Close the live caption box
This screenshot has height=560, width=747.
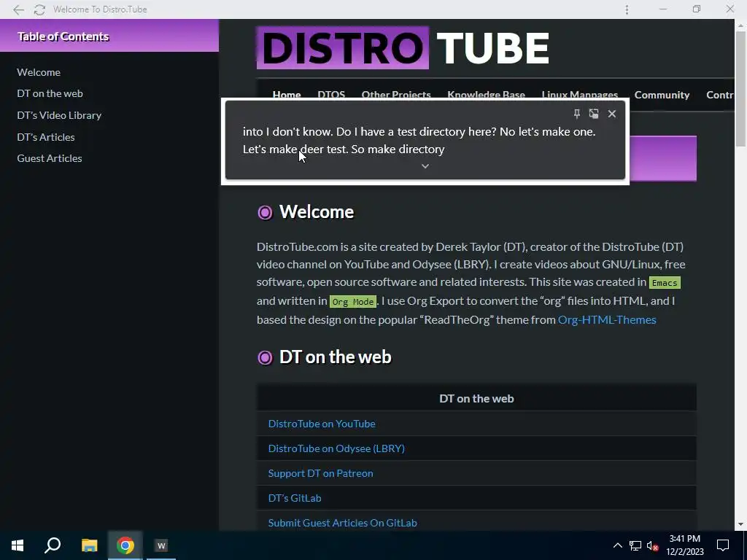click(612, 113)
